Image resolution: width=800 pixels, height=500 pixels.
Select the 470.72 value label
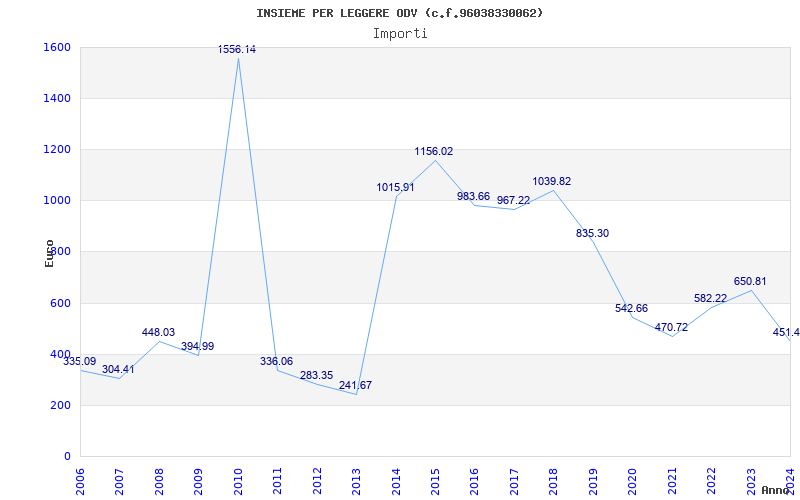(x=671, y=328)
